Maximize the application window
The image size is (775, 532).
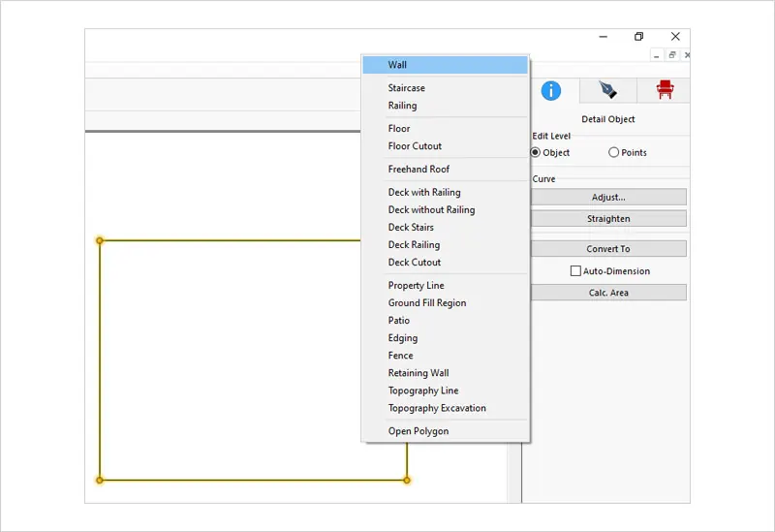(638, 37)
